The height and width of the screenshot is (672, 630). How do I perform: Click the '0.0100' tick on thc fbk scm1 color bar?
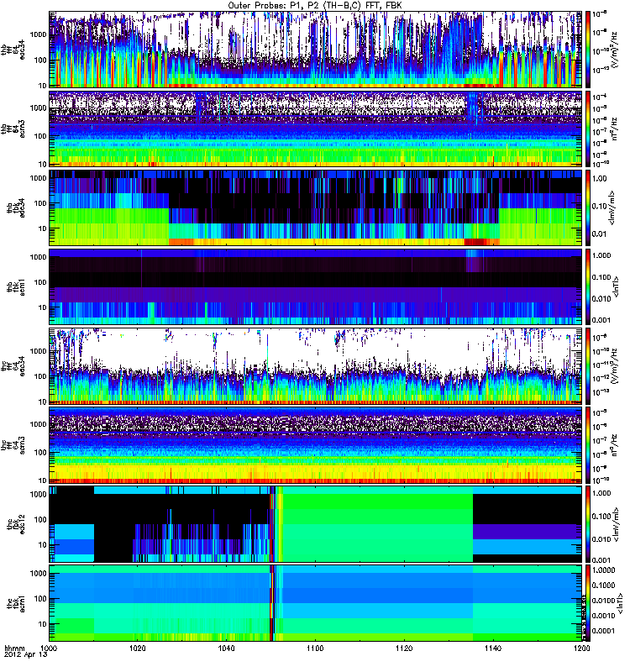click(x=604, y=601)
